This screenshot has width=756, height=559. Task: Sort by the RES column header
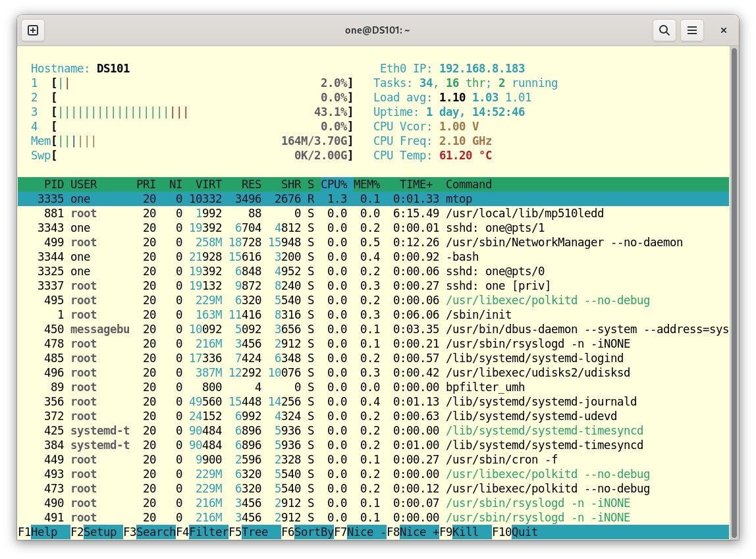251,184
